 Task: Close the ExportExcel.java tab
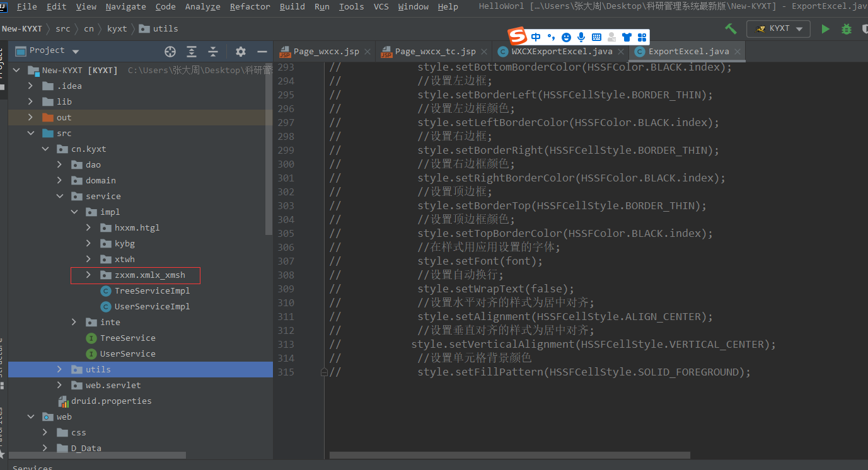(x=738, y=52)
